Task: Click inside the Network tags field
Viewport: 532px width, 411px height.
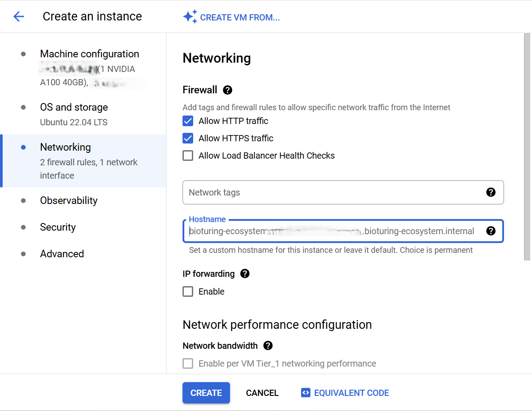Action: (x=333, y=192)
